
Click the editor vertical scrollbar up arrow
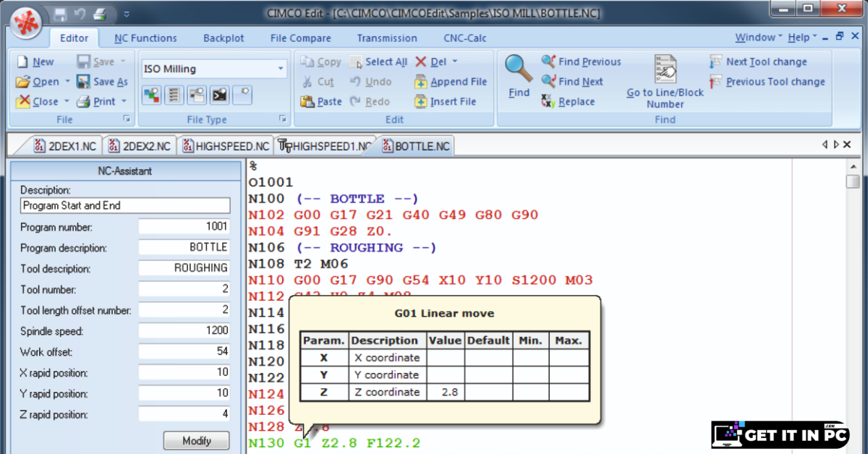pos(853,165)
